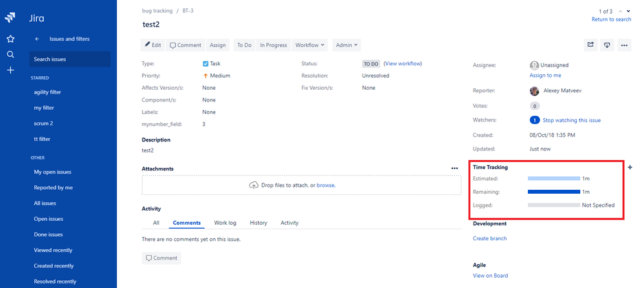
Task: Open the Activity tab
Action: (290, 223)
